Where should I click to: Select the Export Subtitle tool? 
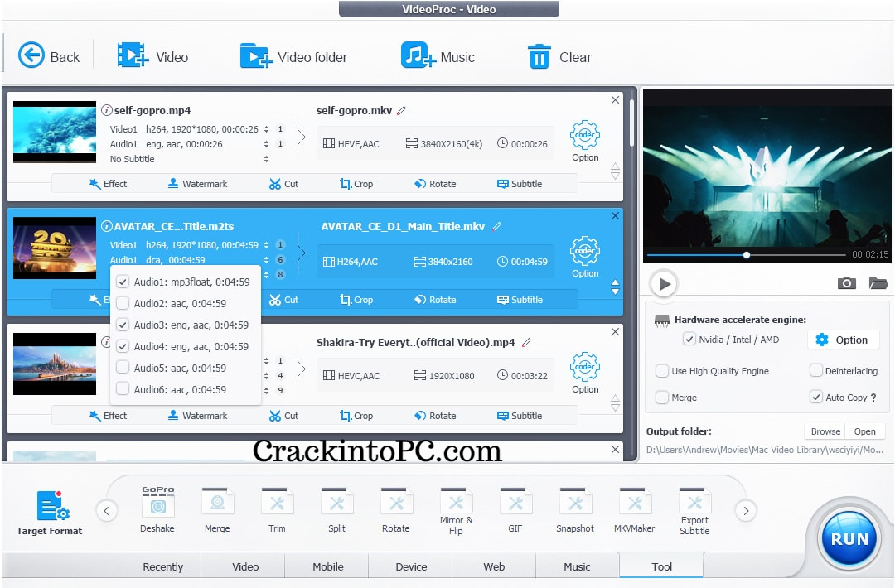coord(694,510)
